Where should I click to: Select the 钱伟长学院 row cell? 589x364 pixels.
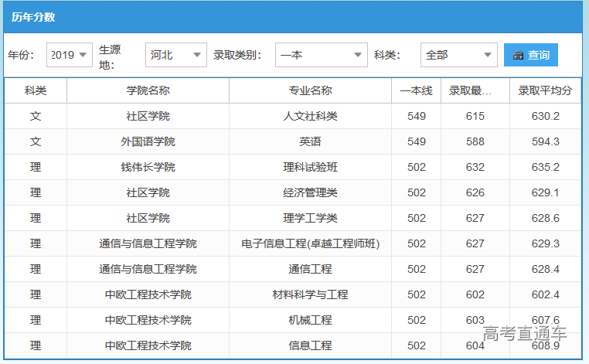point(148,167)
